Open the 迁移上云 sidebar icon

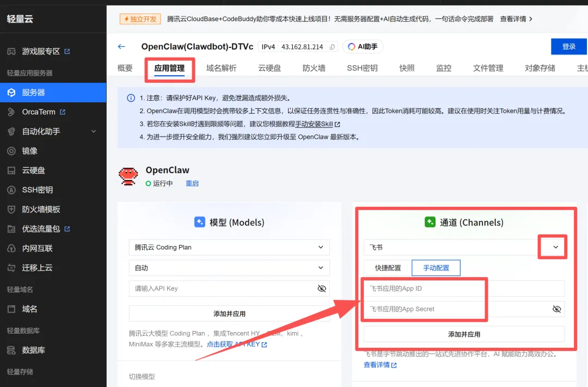point(11,268)
